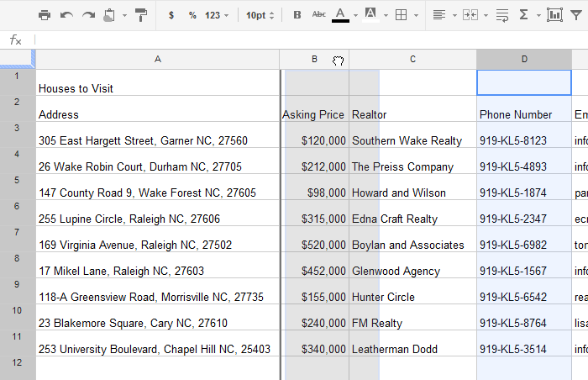Select the 'Glenwood Agency' cell
The image size is (588, 380).
pos(413,265)
